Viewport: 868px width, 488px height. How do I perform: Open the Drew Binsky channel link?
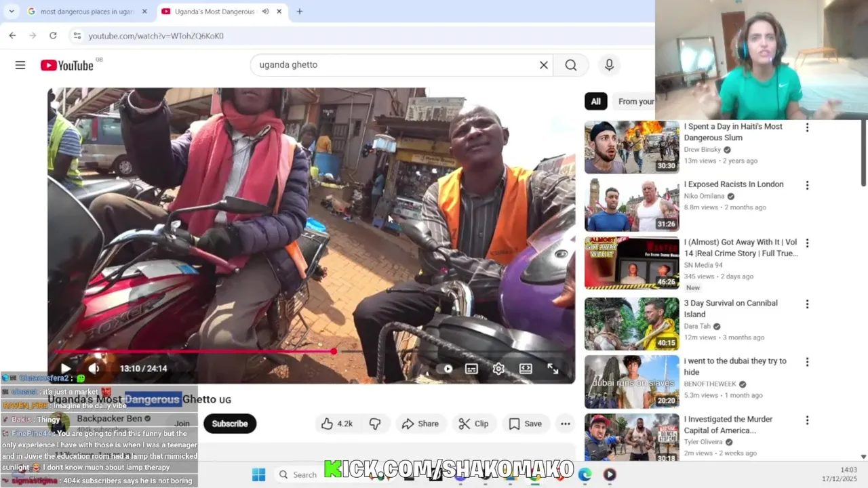tap(703, 150)
